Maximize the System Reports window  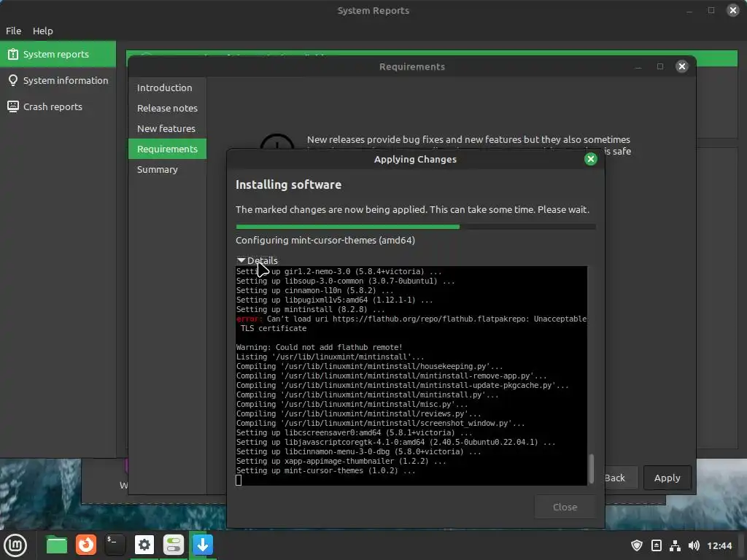click(x=711, y=10)
